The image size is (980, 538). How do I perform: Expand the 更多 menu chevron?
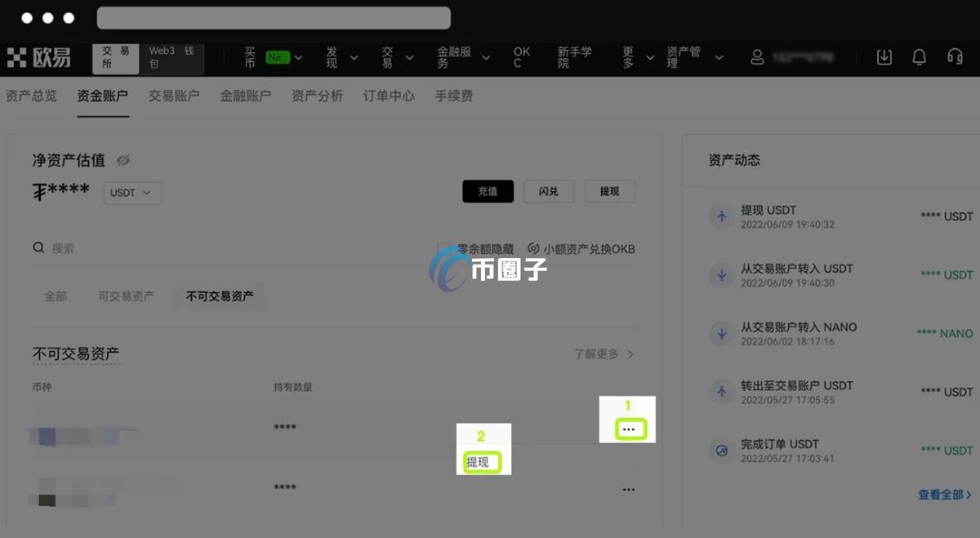pos(649,57)
